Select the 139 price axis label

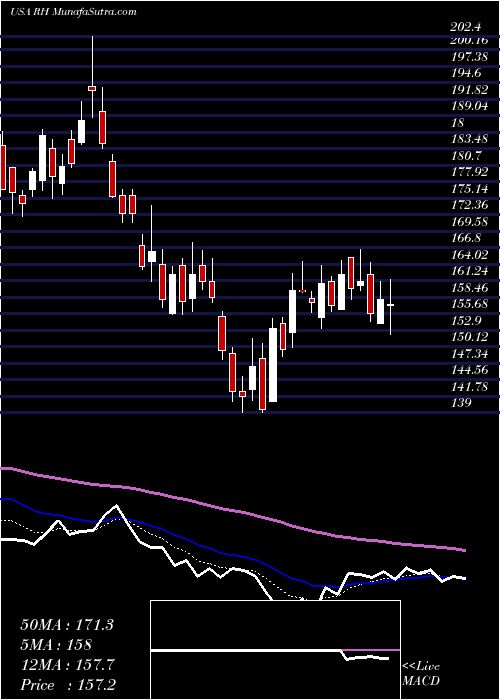(460, 403)
